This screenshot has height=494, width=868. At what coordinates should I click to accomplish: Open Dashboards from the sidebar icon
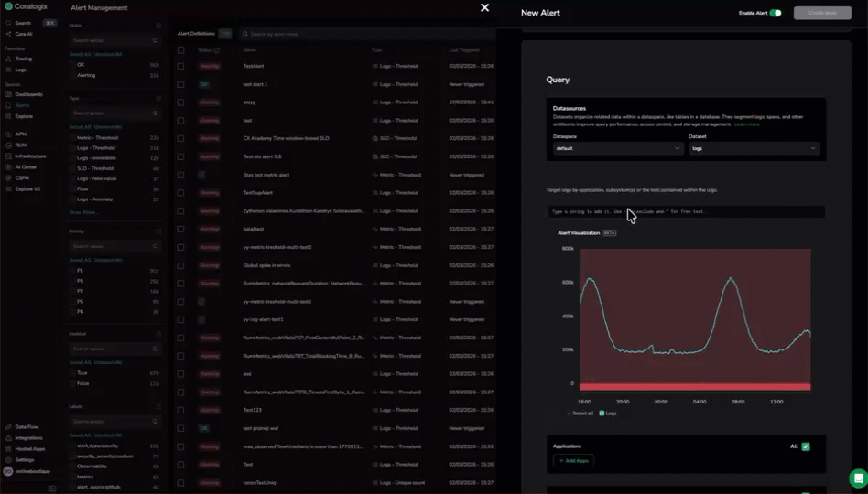tap(9, 94)
